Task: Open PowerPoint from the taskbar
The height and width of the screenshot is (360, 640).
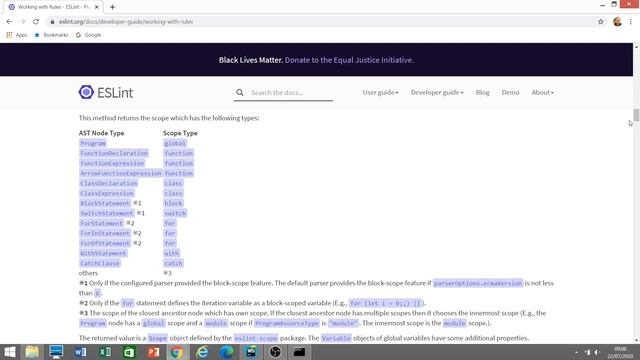Action: [x=153, y=352]
